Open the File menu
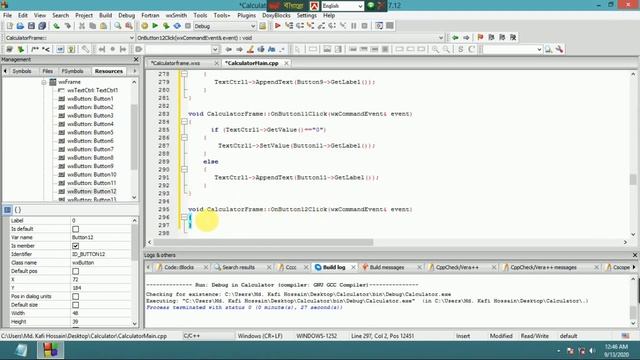The height and width of the screenshot is (360, 640). (x=7, y=15)
